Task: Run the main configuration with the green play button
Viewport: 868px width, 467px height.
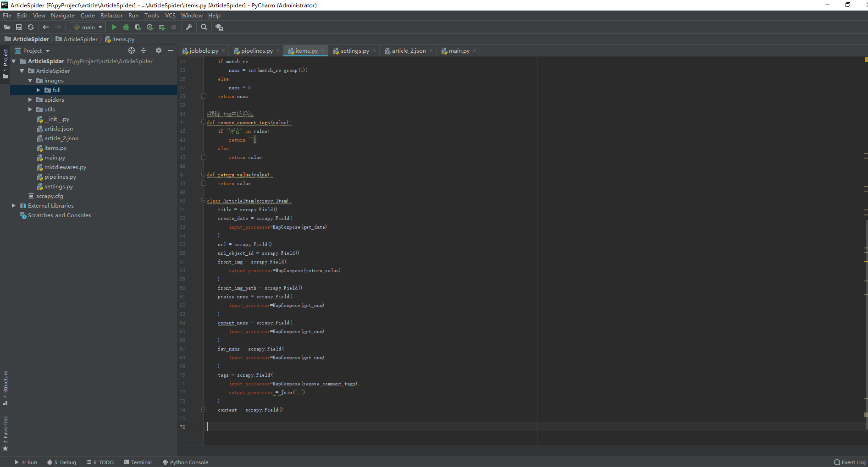Action: point(114,27)
